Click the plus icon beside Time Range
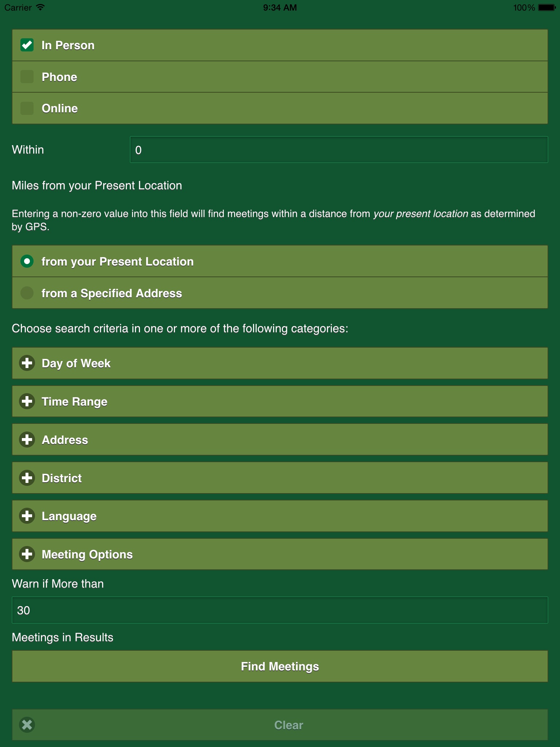This screenshot has width=560, height=747. click(x=27, y=402)
